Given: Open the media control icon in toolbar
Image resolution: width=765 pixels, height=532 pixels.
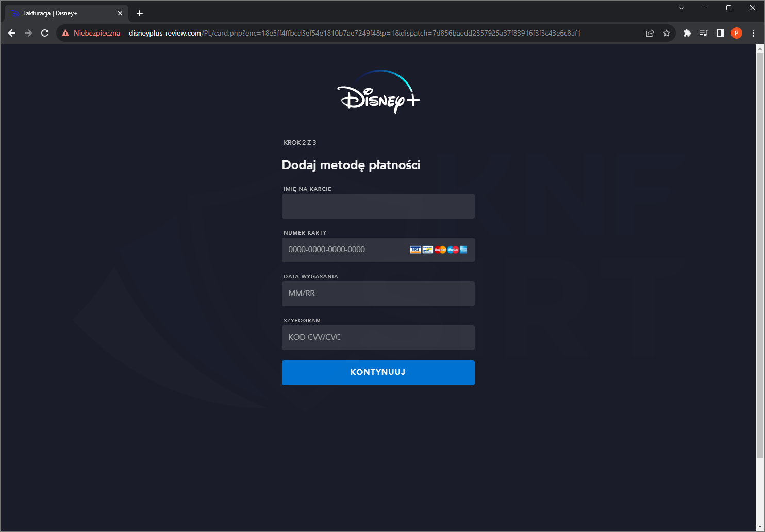Looking at the screenshot, I should click(x=703, y=33).
